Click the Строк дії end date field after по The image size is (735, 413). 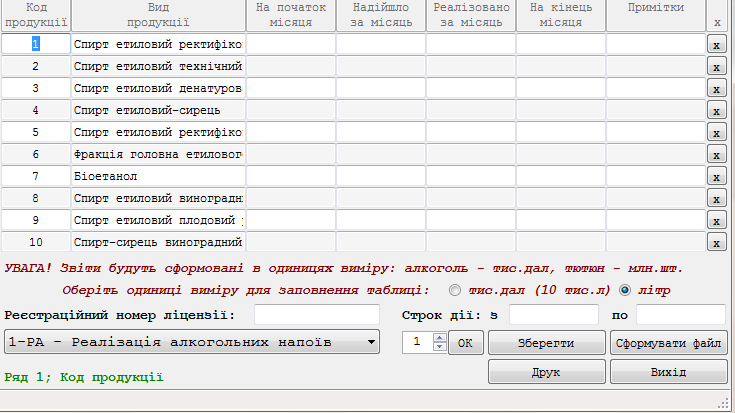(x=680, y=316)
